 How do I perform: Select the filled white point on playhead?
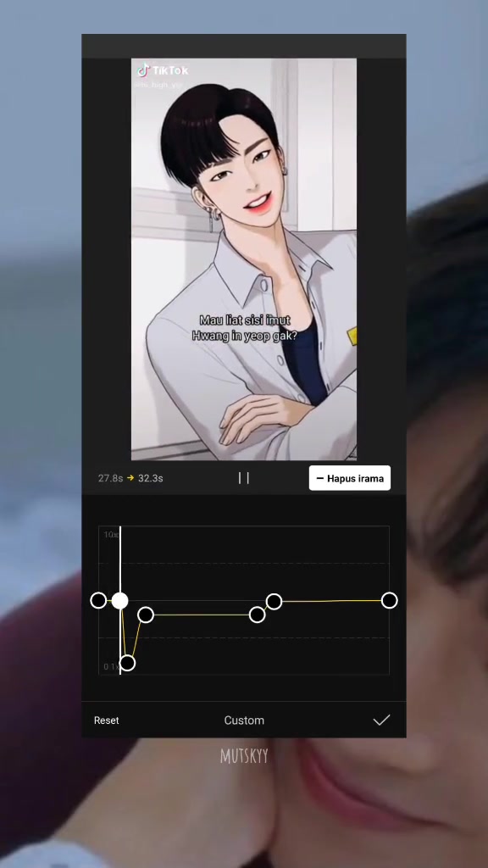coord(120,600)
